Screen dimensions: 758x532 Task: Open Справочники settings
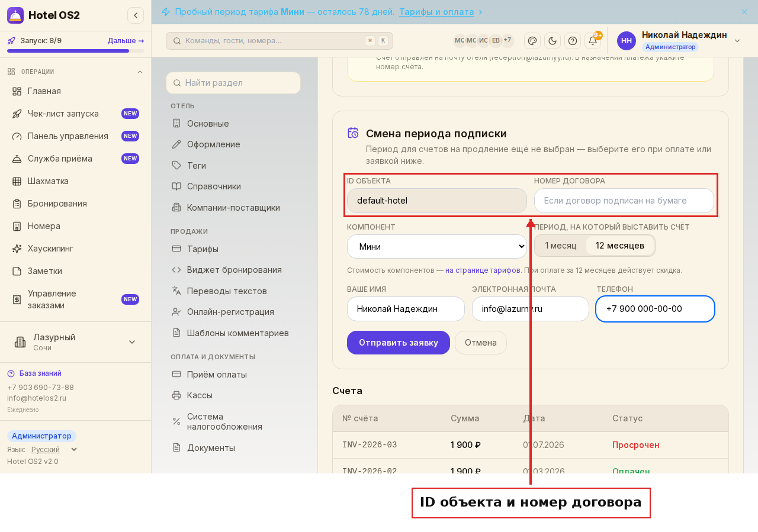tap(233, 186)
